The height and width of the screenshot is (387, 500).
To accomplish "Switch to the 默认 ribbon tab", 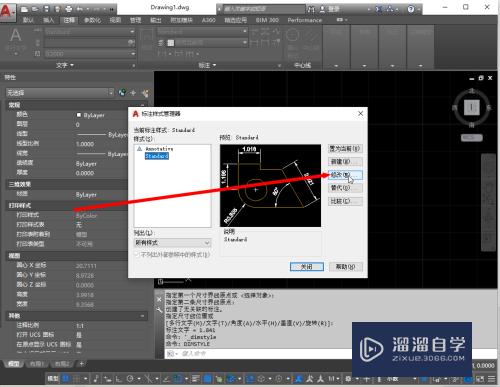I will (28, 20).
